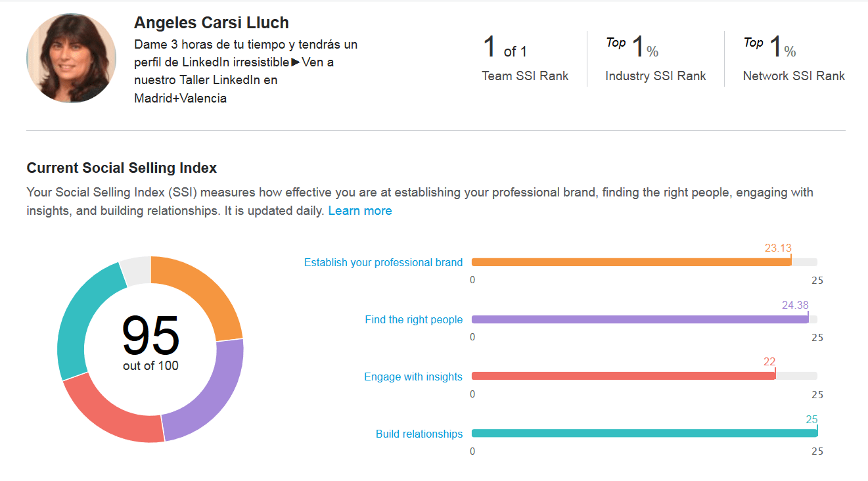Click the Network SSI Rank stat
This screenshot has height=481, width=868.
(793, 58)
